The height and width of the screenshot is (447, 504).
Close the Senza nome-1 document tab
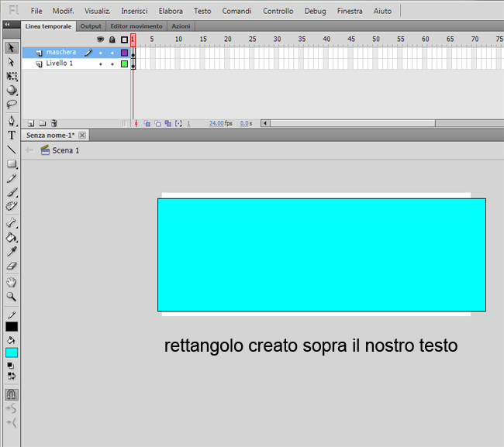(x=82, y=136)
